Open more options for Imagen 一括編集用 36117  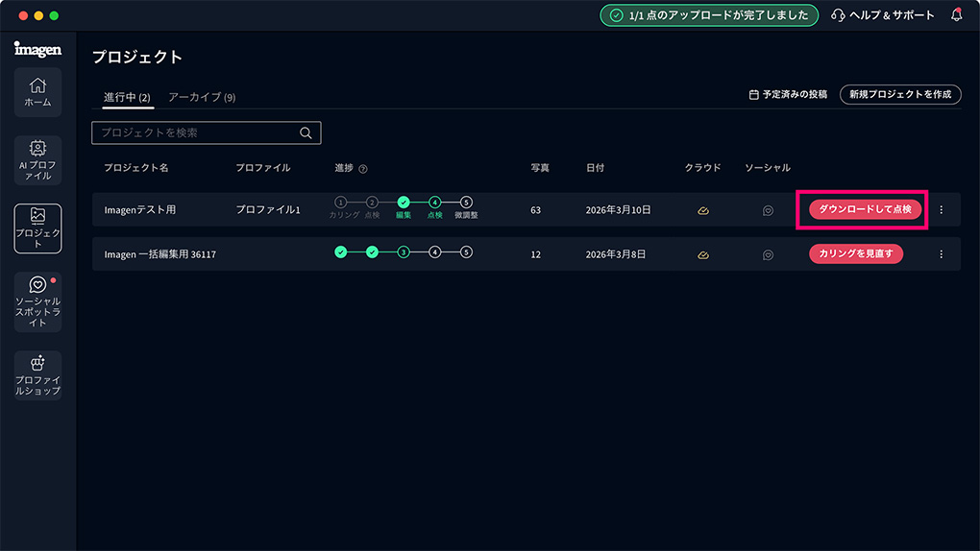(941, 254)
